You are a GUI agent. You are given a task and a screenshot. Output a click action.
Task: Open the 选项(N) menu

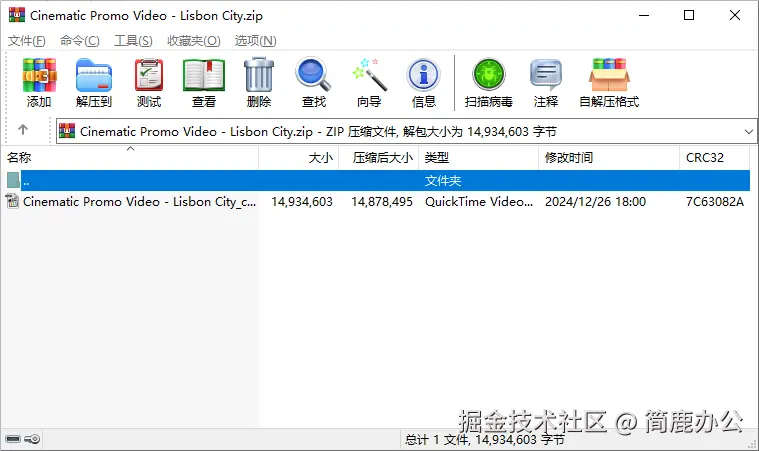click(256, 41)
